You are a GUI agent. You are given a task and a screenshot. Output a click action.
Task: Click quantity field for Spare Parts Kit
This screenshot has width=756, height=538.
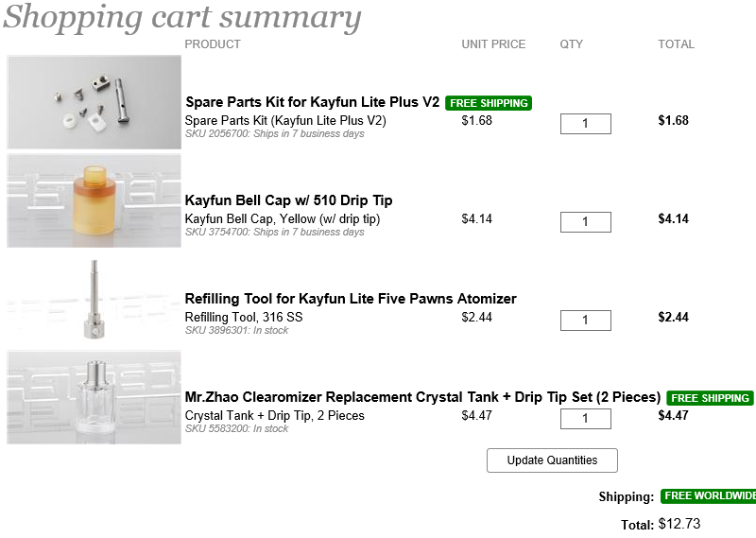[585, 124]
